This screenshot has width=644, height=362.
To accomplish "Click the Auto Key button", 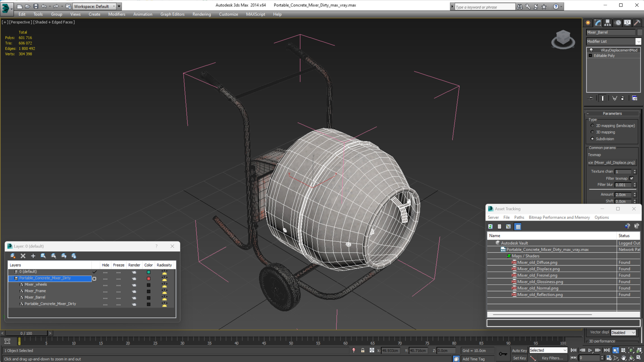I will tap(519, 350).
